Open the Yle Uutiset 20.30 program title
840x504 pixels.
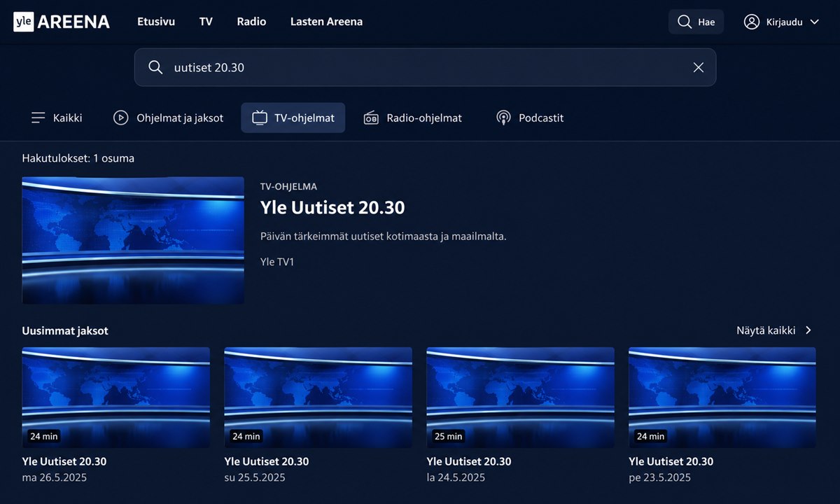(332, 208)
